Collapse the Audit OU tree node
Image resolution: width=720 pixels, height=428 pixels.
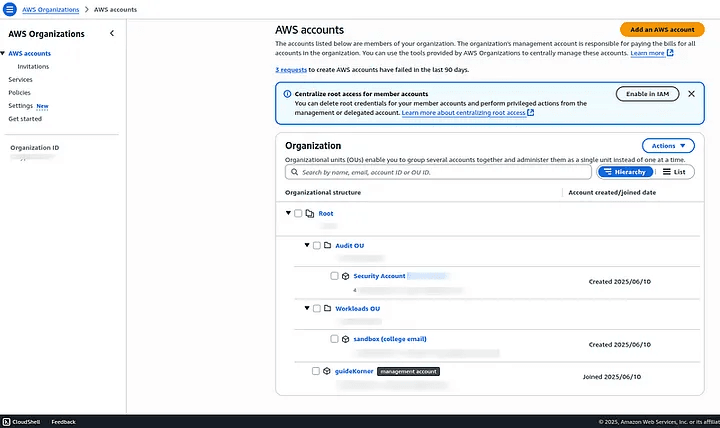307,245
